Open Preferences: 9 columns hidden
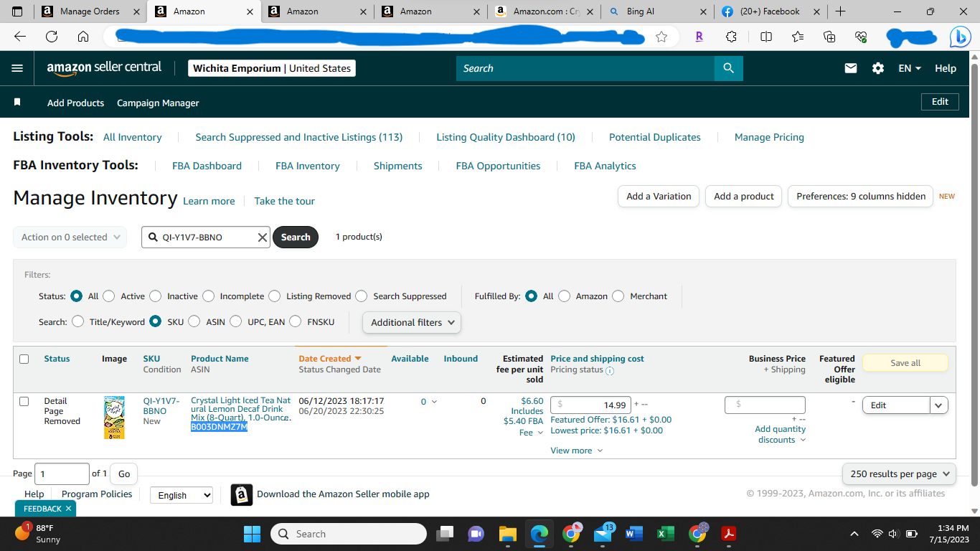 tap(861, 197)
